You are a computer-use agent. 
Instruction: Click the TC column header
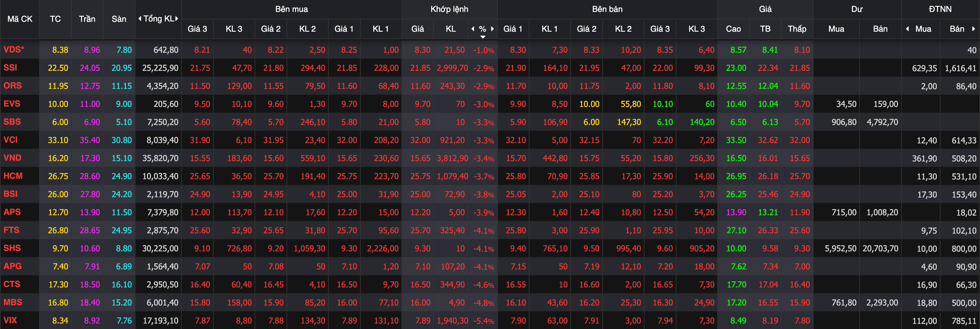(55, 19)
